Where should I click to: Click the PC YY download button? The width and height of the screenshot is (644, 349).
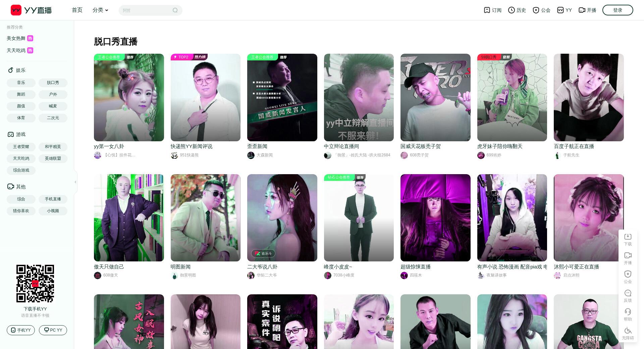point(53,330)
